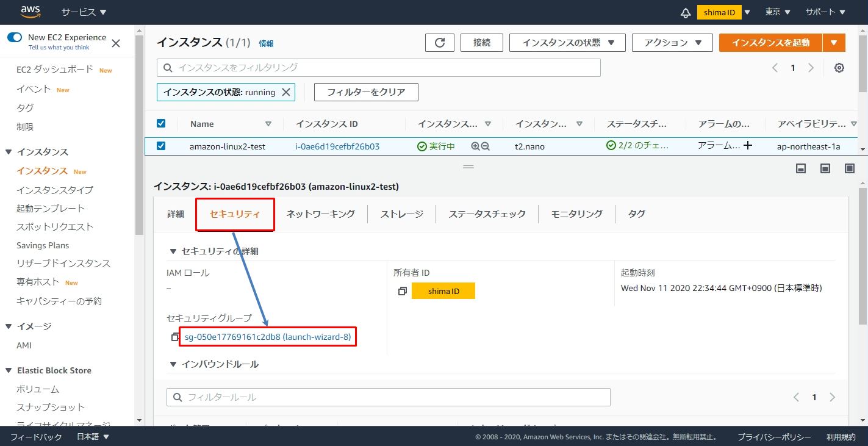Viewport: 868px width, 446px height.
Task: Collapse the インスタンス sidebar section
Action: (9, 152)
